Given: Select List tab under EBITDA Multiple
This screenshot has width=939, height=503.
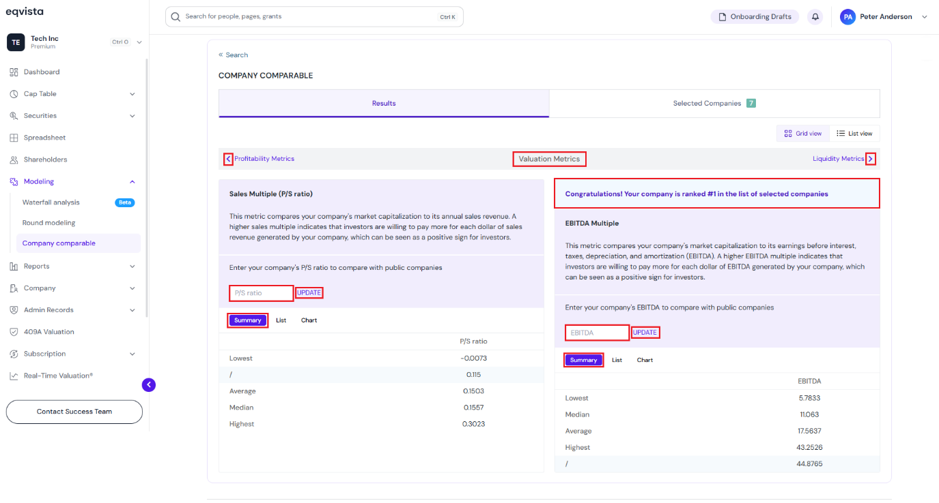Looking at the screenshot, I should tap(617, 360).
